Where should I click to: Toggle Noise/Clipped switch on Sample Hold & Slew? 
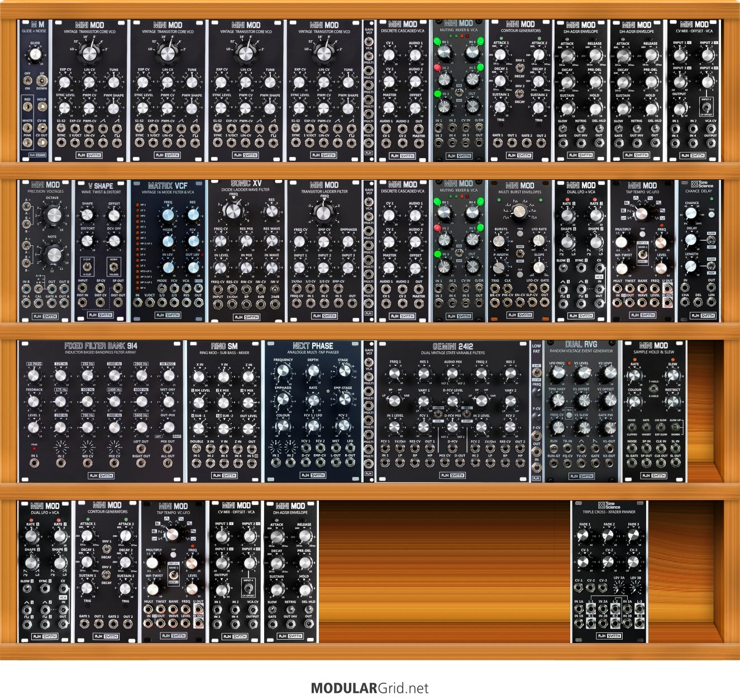pyautogui.click(x=632, y=427)
